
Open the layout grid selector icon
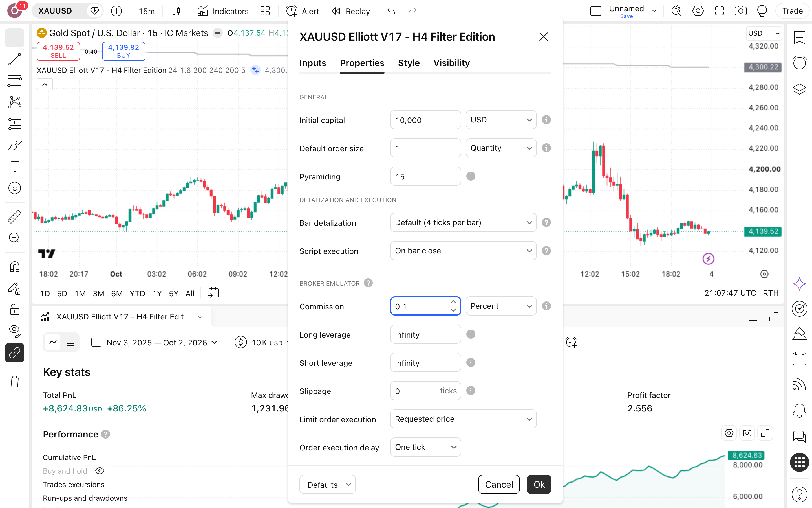coord(265,11)
